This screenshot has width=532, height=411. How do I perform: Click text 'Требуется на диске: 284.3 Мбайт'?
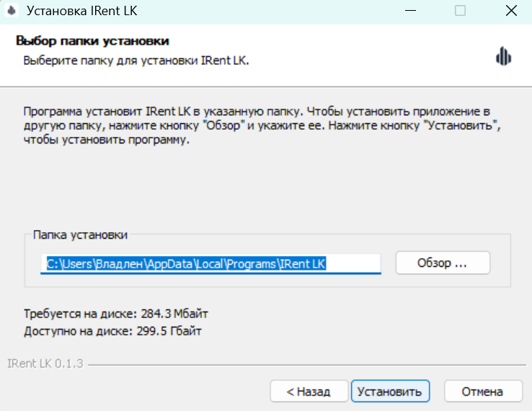coord(115,314)
